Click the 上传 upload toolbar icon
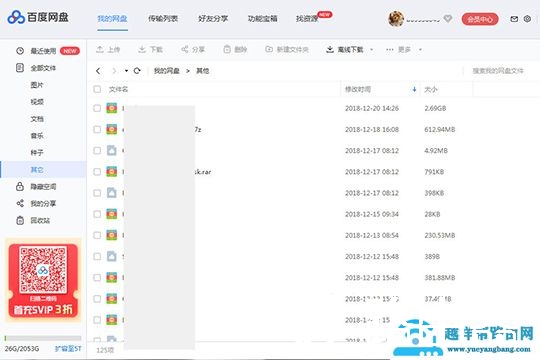The image size is (540, 360). coord(100,49)
